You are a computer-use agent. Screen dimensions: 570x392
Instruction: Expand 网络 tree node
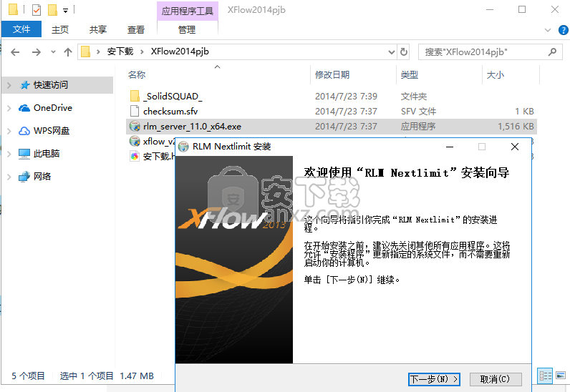[x=9, y=177]
